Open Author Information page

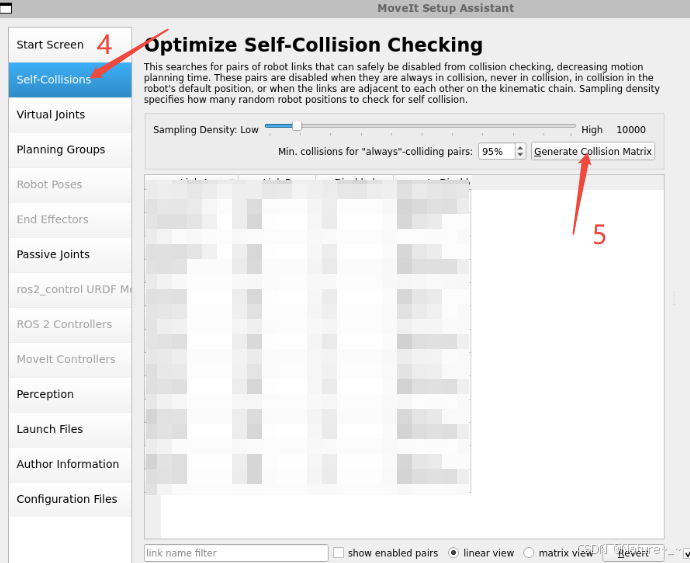point(70,464)
